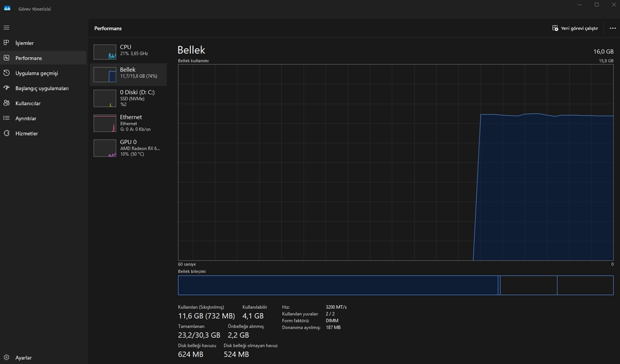The height and width of the screenshot is (364, 620).
Task: Open the Ayrıntılar details icon
Action: pyautogui.click(x=6, y=118)
